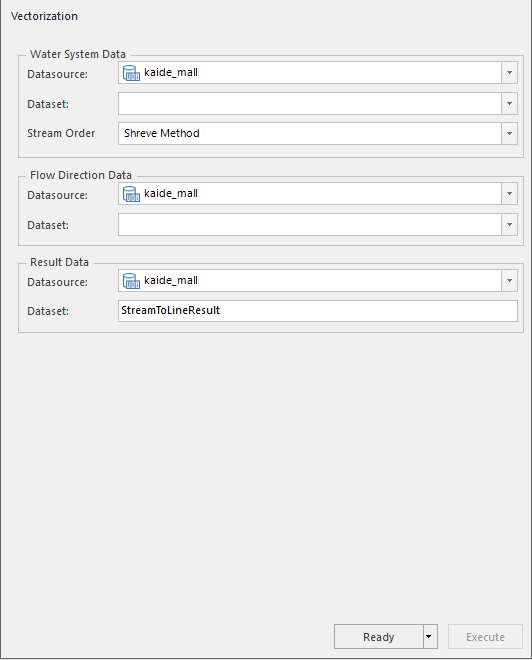Click the Vectorization panel title
This screenshot has width=532, height=660.
coord(44,16)
